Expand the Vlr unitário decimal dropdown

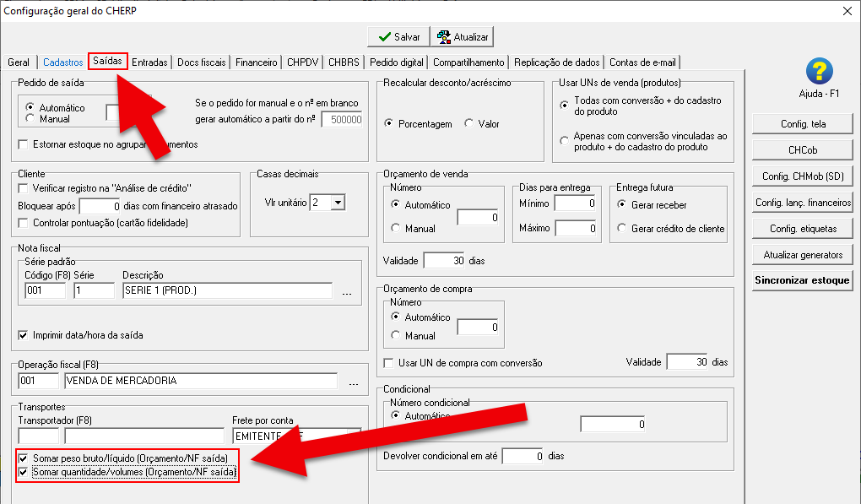[x=338, y=203]
